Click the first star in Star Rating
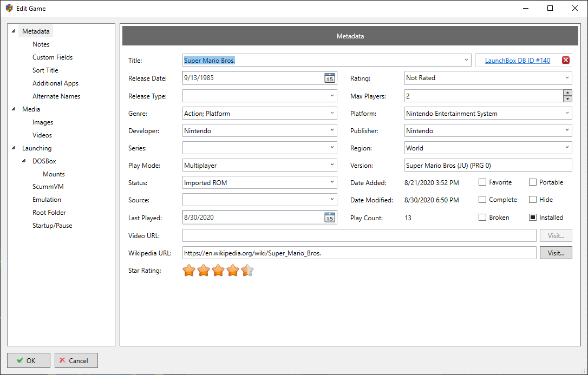The width and height of the screenshot is (588, 375). tap(189, 270)
